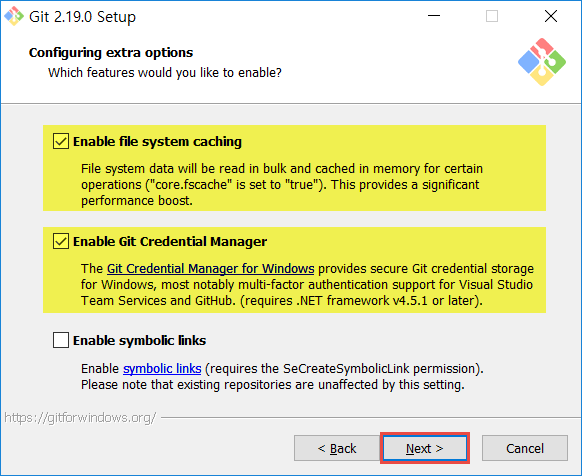Click the Enable symbolic links label
This screenshot has height=476, width=582.
[140, 340]
